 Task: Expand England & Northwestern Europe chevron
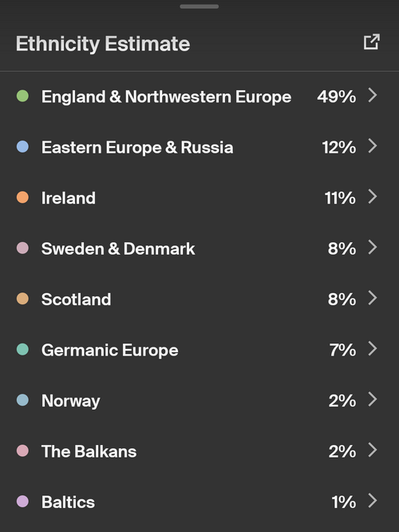click(x=373, y=95)
